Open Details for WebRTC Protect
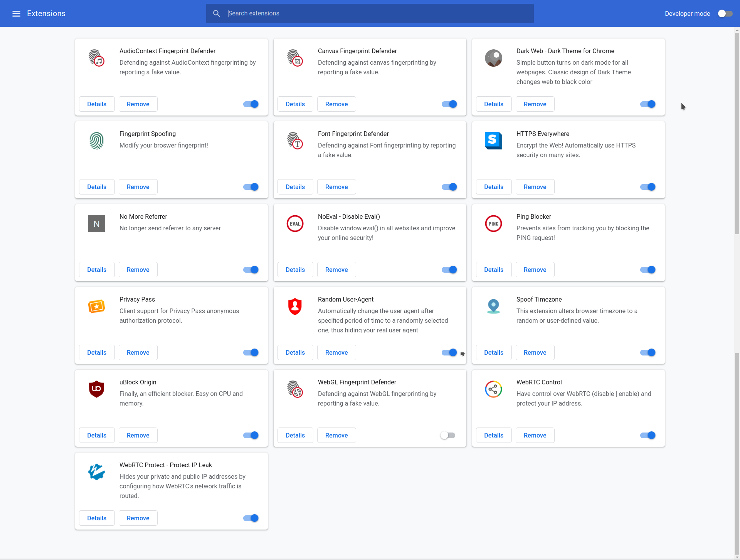Image resolution: width=740 pixels, height=560 pixels. [96, 518]
